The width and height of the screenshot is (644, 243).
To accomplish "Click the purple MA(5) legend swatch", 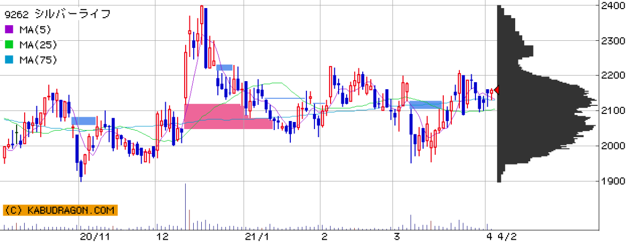I will tap(10, 30).
